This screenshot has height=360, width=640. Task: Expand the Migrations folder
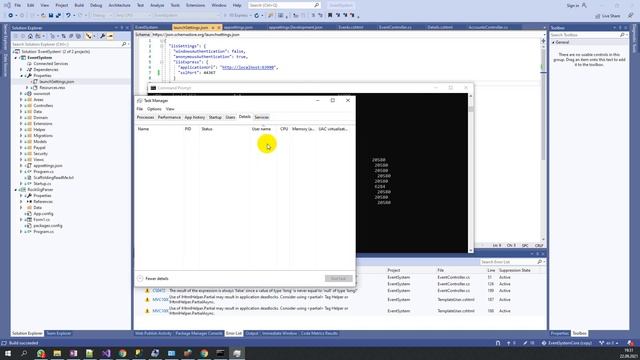point(21,136)
